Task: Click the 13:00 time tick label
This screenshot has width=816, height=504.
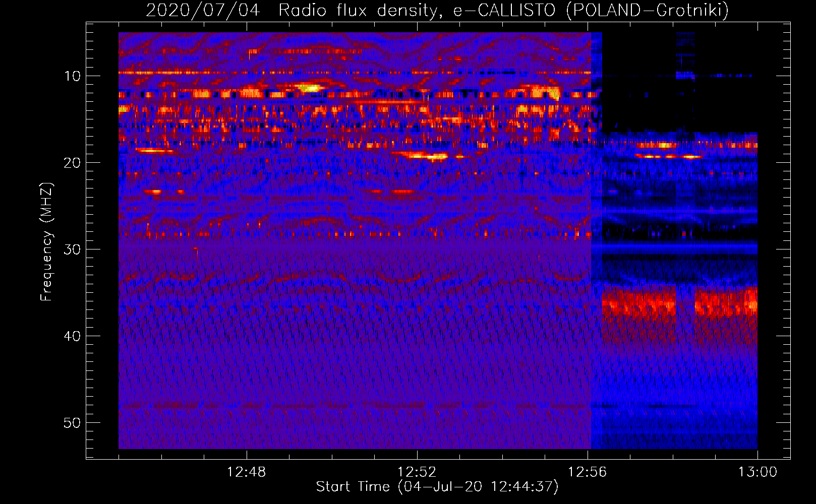Action: click(x=757, y=472)
